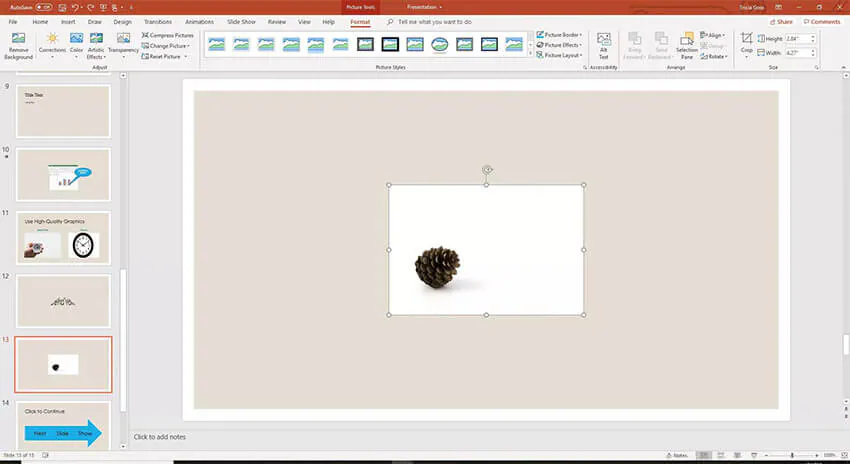
Task: Switch to the Home tab
Action: [x=40, y=22]
